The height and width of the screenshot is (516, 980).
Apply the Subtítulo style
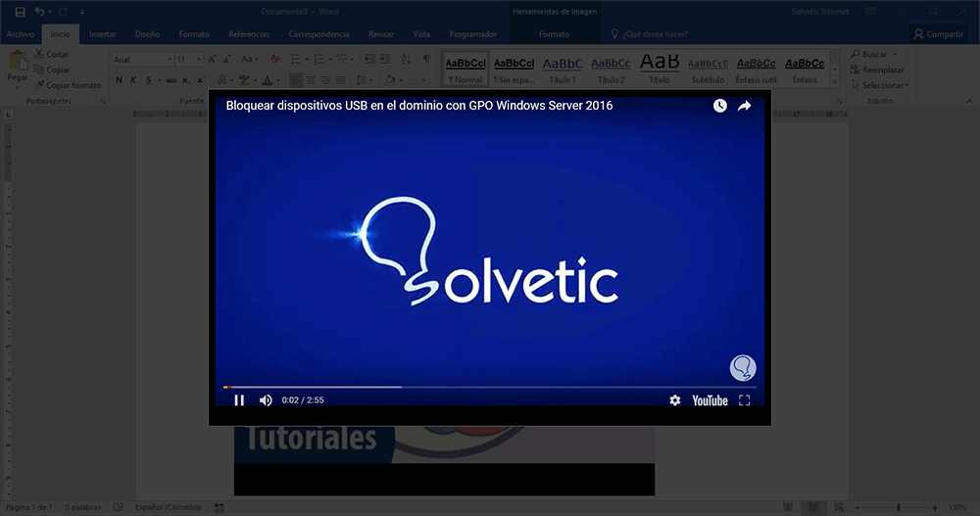[708, 70]
